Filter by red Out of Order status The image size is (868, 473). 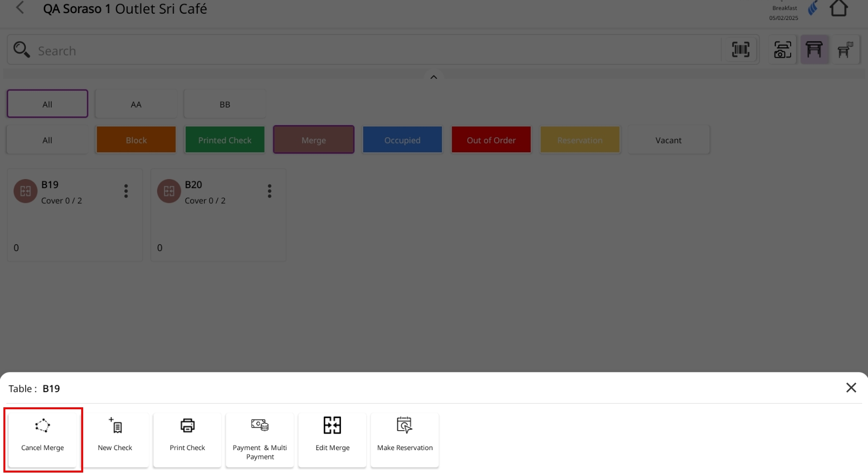coord(491,140)
